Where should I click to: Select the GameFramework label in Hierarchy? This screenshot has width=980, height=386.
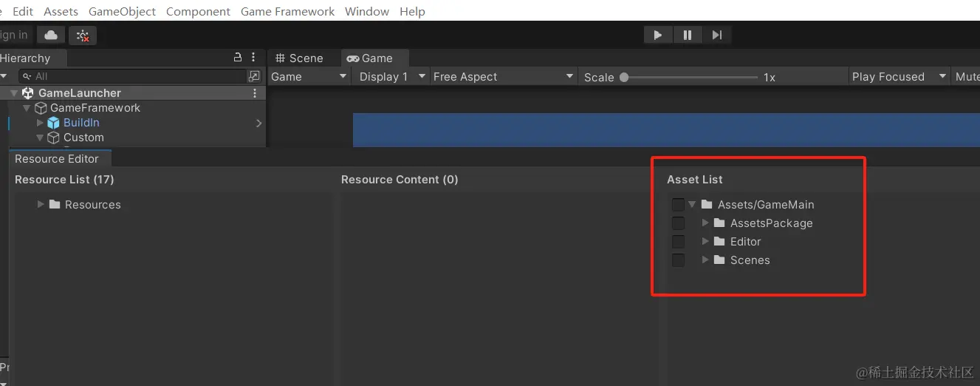click(95, 108)
